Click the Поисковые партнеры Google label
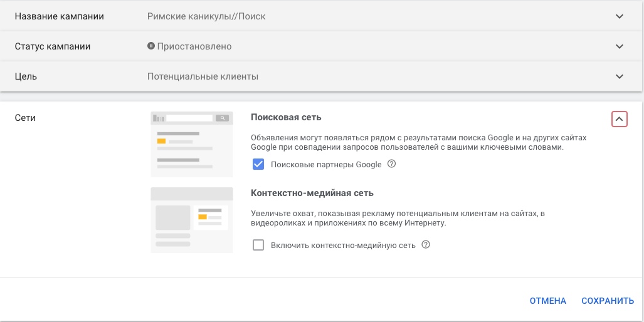The width and height of the screenshot is (644, 322). [326, 165]
